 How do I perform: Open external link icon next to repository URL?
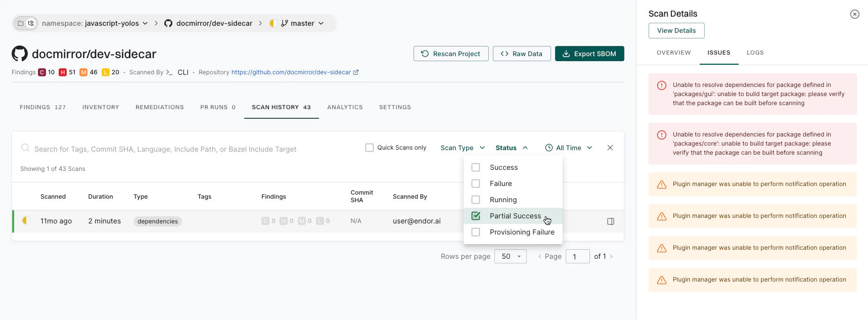point(356,72)
